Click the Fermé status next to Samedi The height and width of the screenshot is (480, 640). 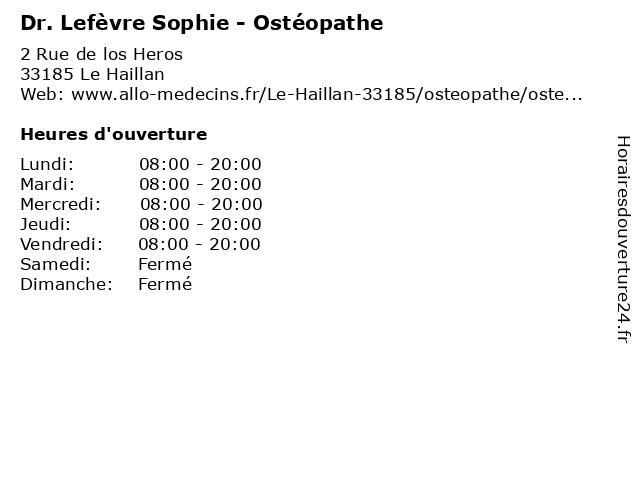click(x=165, y=264)
